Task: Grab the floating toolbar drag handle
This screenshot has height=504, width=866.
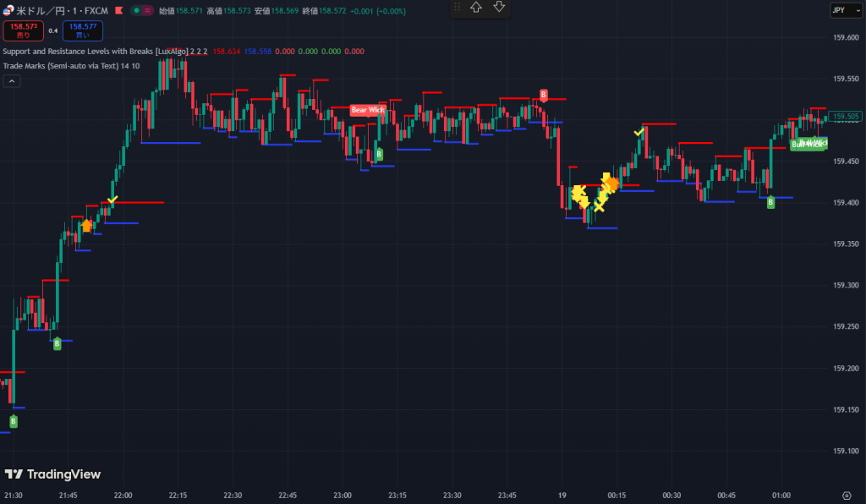Action: coord(458,8)
